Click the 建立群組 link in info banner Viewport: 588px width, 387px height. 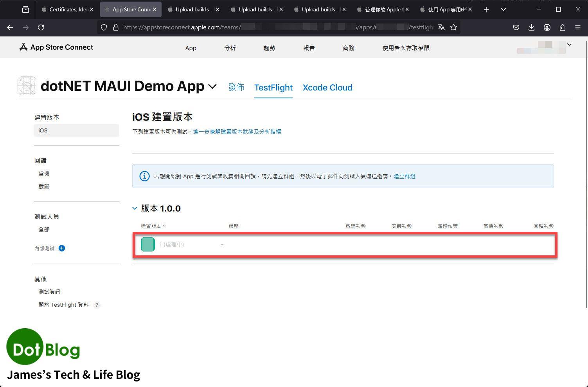[404, 176]
